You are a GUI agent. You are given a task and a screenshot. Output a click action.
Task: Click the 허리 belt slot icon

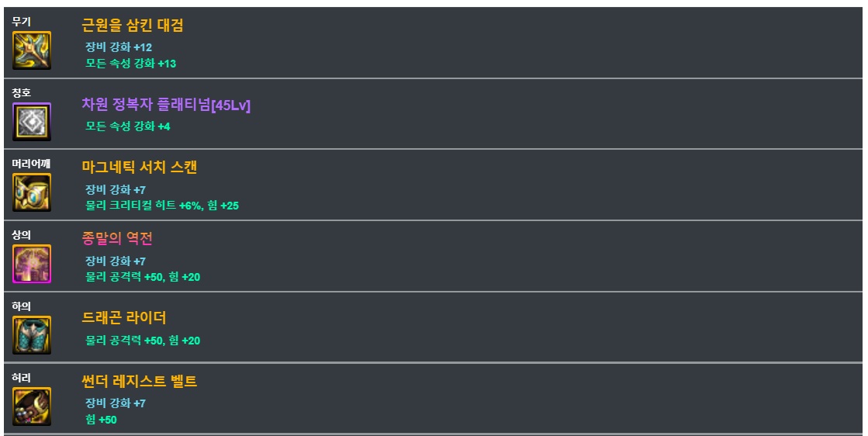coord(32,407)
